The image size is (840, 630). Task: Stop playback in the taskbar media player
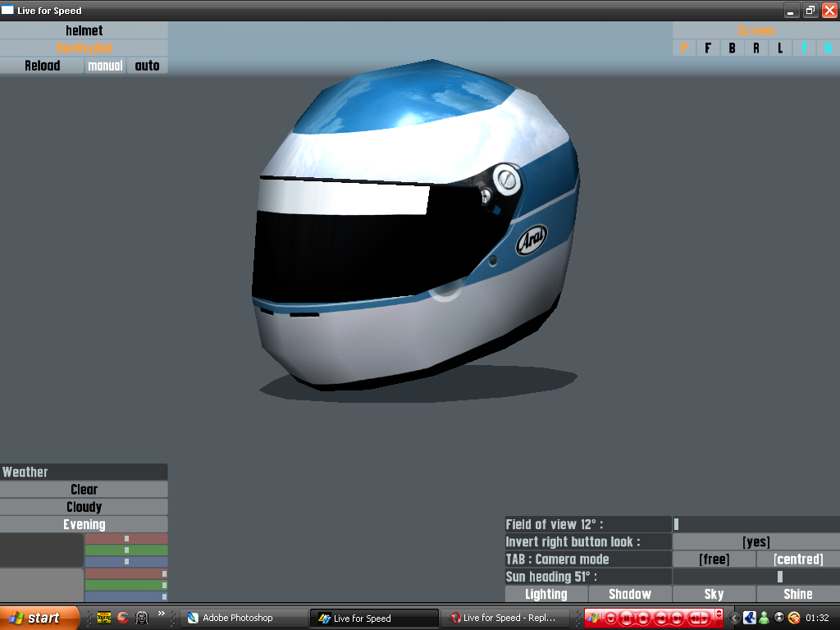click(643, 618)
